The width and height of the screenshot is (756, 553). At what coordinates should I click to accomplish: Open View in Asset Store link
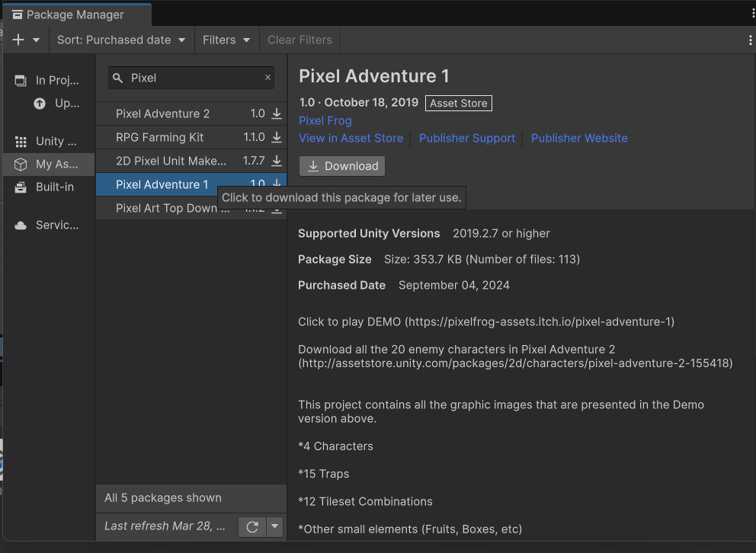[351, 139]
